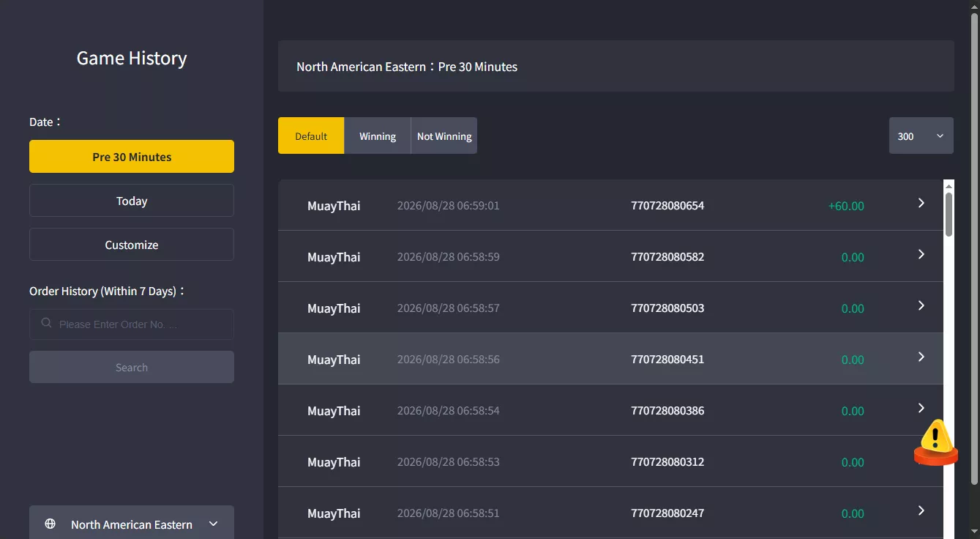Viewport: 980px width, 539px height.
Task: Expand the North American Eastern timezone dropdown
Action: click(x=132, y=524)
